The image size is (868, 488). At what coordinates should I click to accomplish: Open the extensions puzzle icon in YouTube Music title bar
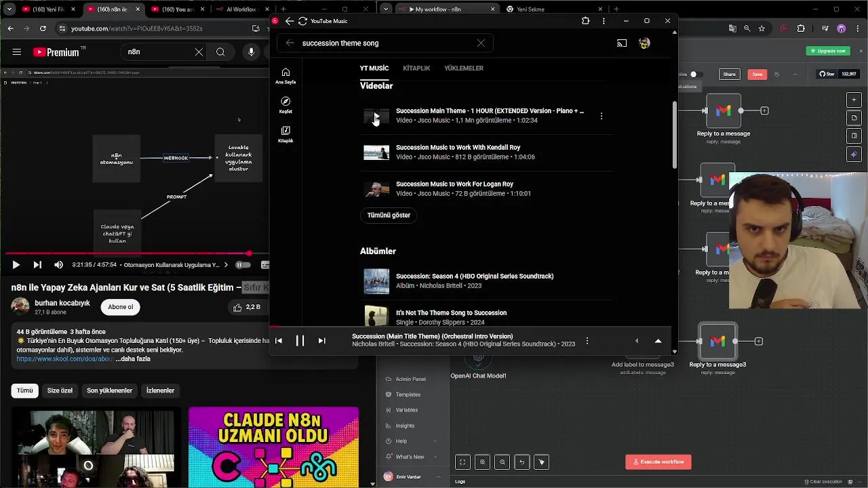pyautogui.click(x=586, y=21)
